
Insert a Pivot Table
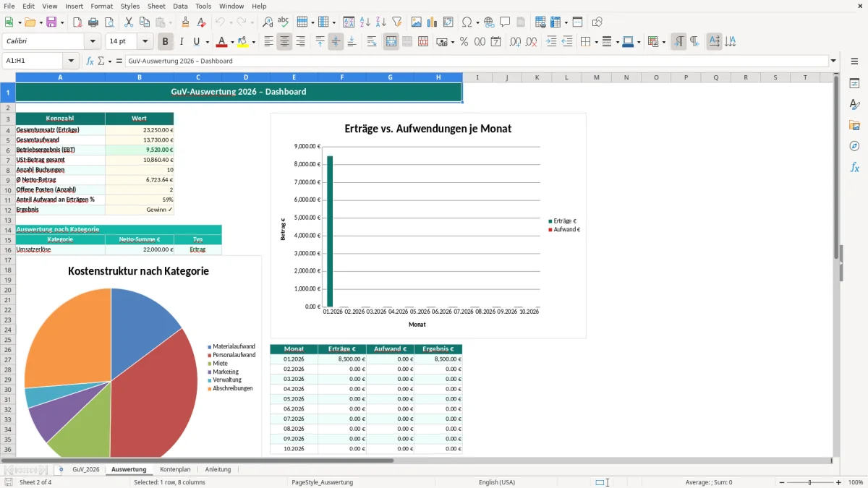448,22
